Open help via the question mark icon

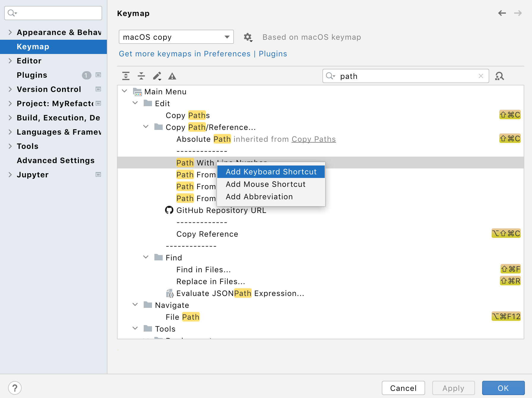click(x=15, y=388)
